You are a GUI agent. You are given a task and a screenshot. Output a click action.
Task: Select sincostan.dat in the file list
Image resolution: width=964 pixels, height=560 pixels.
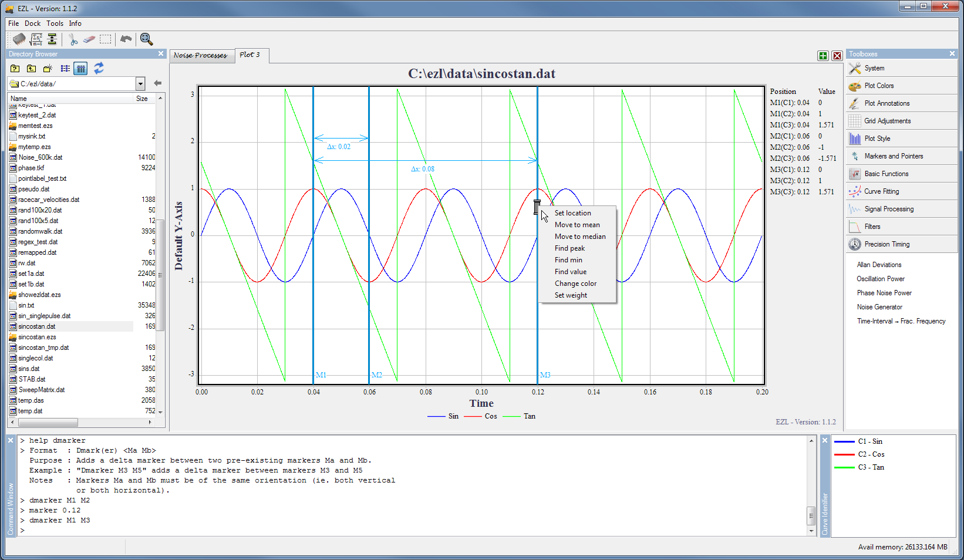tap(36, 326)
